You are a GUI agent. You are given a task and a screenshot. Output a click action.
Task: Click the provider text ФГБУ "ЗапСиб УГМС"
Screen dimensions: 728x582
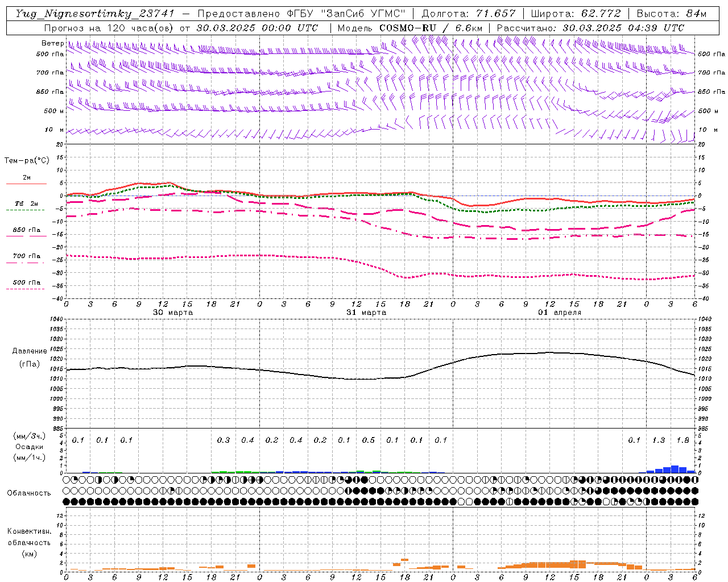point(345,14)
